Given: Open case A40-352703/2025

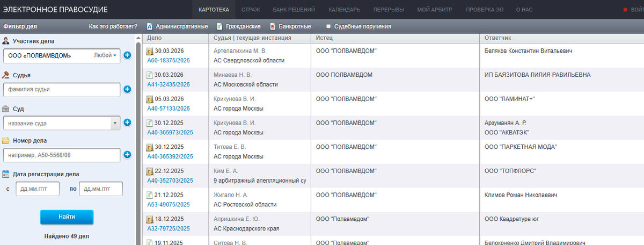Looking at the screenshot, I should tap(170, 181).
